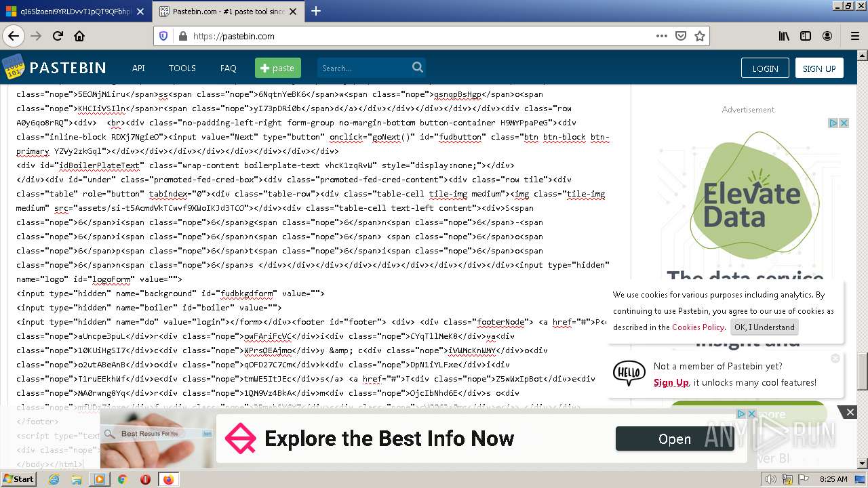Open Firefox account icon
The width and height of the screenshot is (868, 488).
click(827, 36)
